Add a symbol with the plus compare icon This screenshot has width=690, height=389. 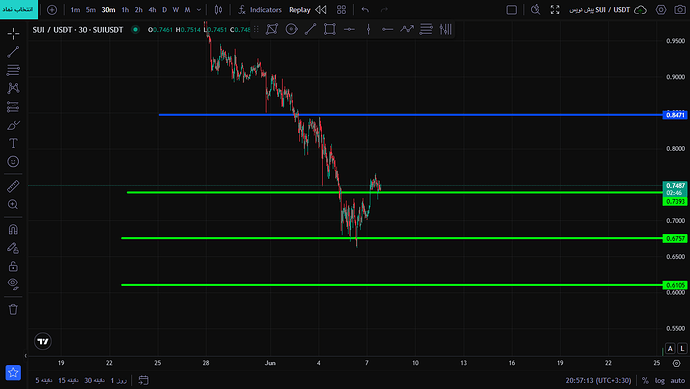(x=52, y=10)
